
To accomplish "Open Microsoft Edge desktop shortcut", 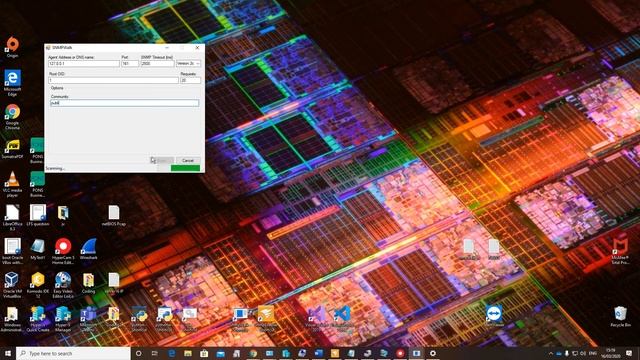I will point(12,83).
